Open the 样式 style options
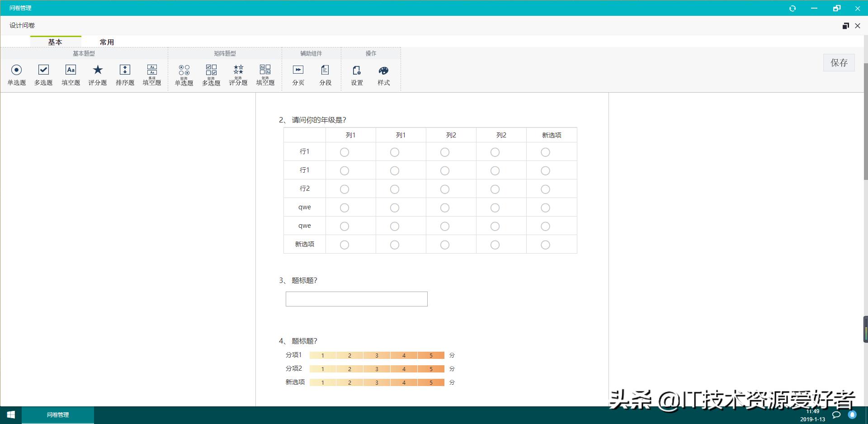868x424 pixels. [383, 74]
